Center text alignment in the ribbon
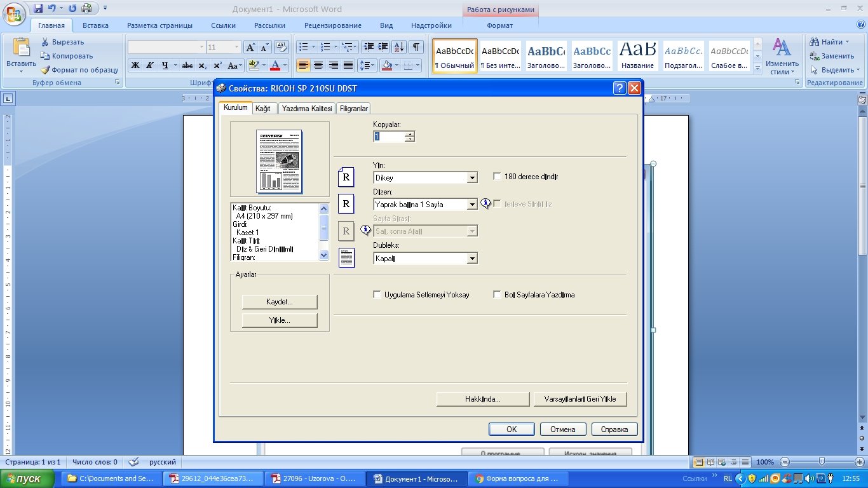This screenshot has height=488, width=868. click(x=318, y=65)
